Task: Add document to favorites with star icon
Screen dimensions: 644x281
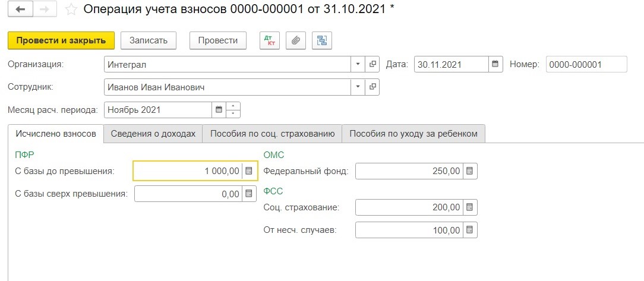Action: coord(71,10)
